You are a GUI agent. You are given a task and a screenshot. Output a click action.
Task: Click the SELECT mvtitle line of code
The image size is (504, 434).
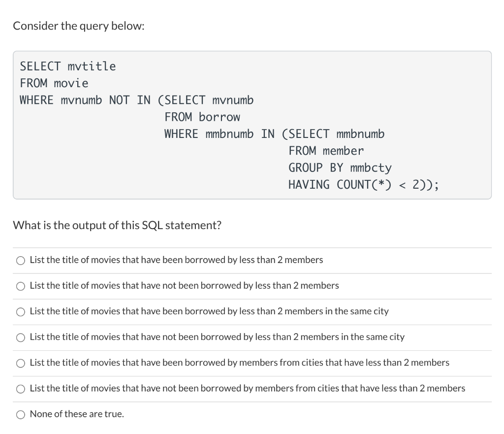click(67, 66)
